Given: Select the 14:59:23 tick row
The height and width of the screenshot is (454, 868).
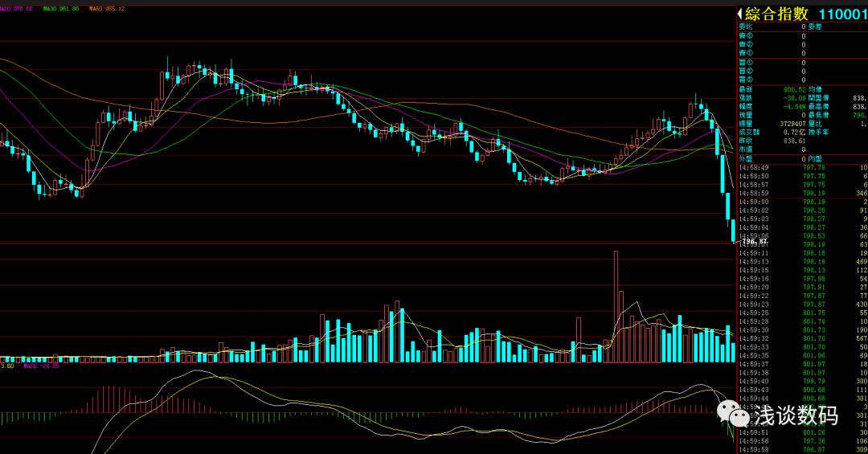Looking at the screenshot, I should pyautogui.click(x=803, y=305).
